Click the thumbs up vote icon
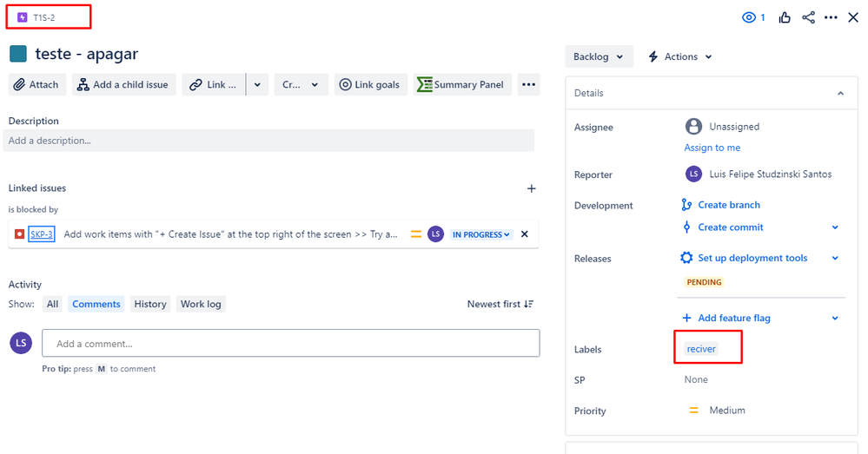Image resolution: width=868 pixels, height=454 pixels. pos(785,17)
